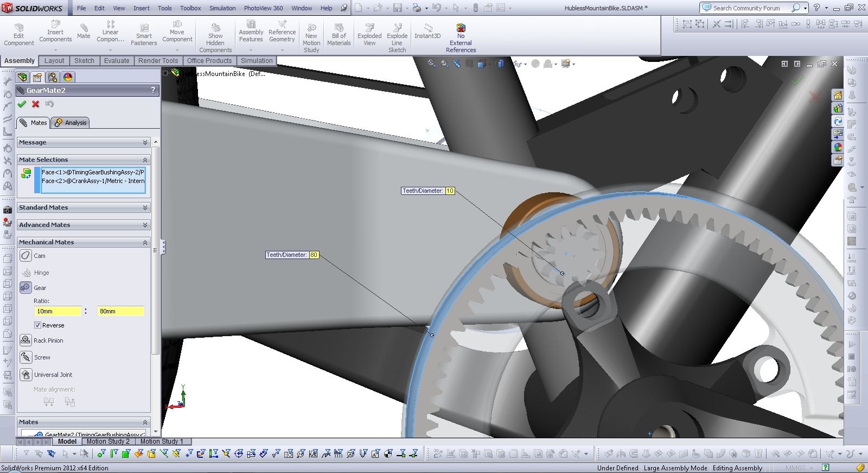Click Under Defined status text
This screenshot has width=868, height=473.
click(617, 468)
